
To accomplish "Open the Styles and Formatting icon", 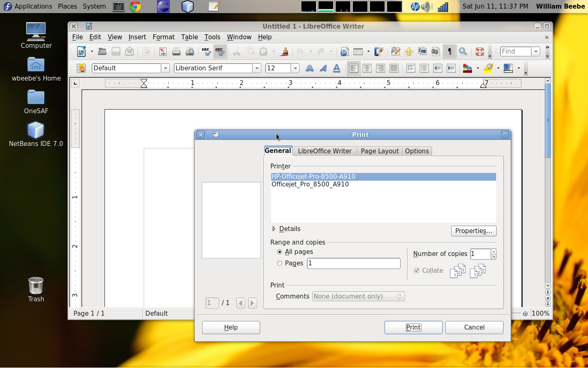I will click(81, 68).
